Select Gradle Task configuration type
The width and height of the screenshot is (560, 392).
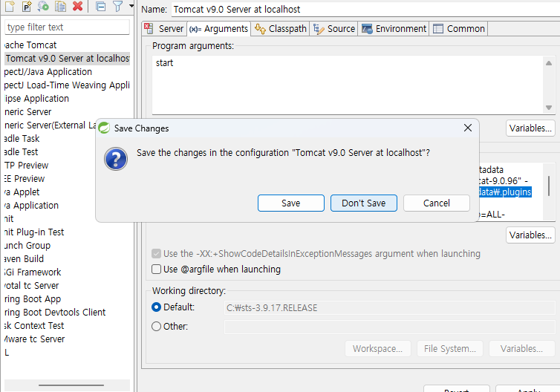coord(22,139)
